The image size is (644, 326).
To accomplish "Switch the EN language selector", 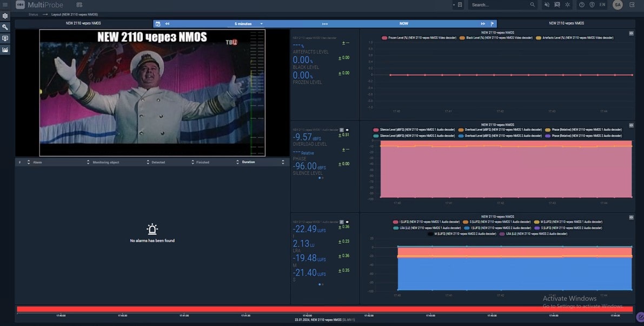I will pos(602,5).
